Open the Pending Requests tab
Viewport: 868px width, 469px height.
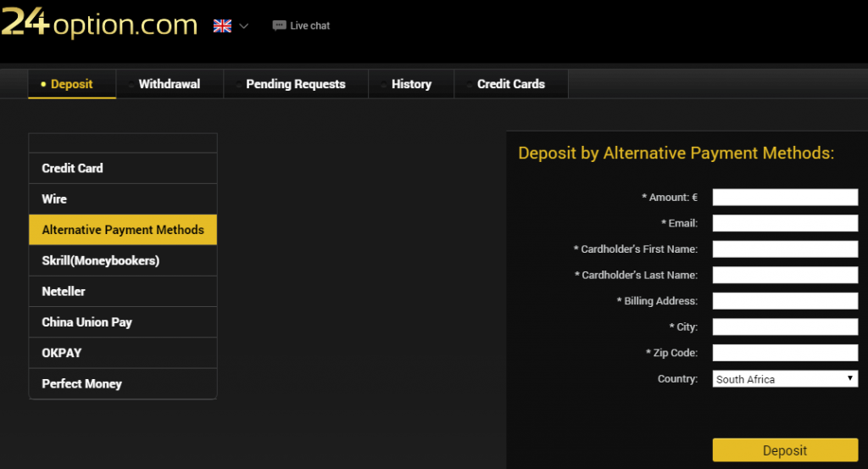[x=296, y=84]
